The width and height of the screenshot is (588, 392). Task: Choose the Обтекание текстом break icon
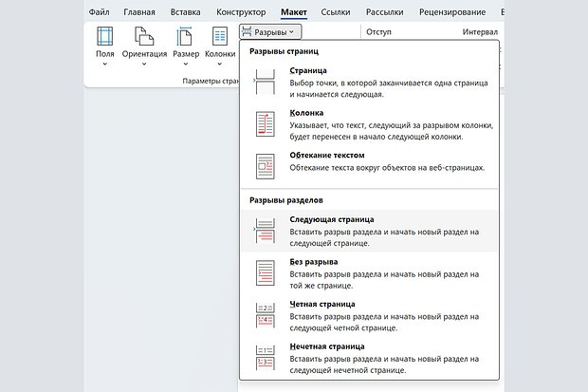pyautogui.click(x=265, y=166)
